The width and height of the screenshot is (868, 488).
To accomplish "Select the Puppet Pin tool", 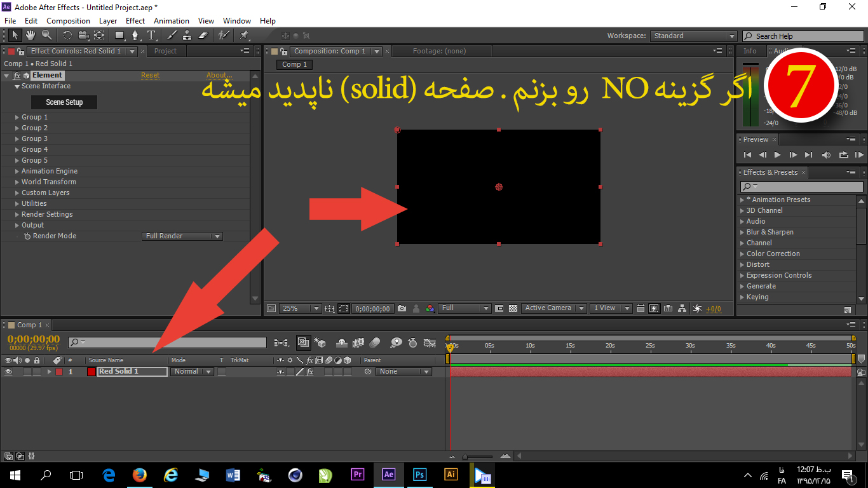I will [x=244, y=36].
